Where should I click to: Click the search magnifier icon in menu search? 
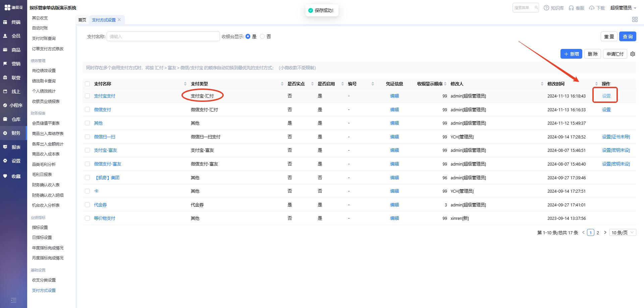(536, 8)
